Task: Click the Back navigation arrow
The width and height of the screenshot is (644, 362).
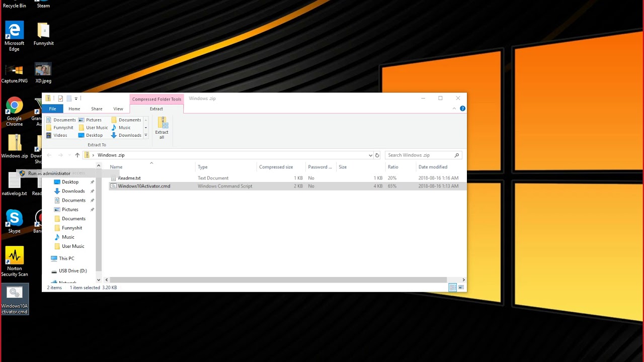Action: [x=49, y=155]
